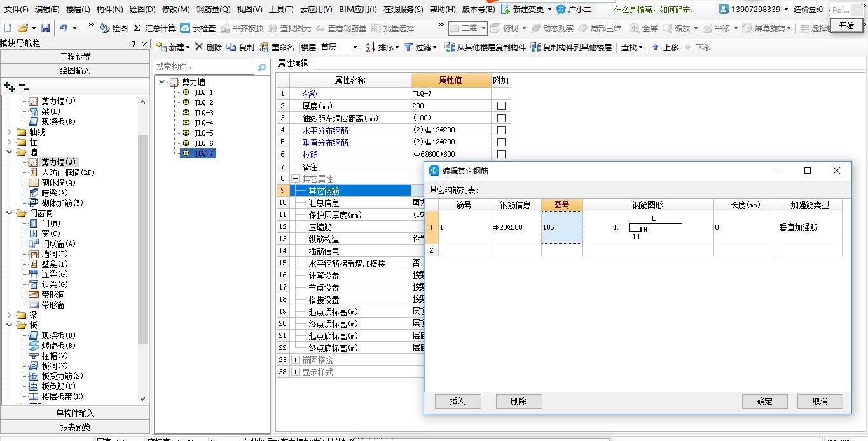Open the 云应用(Y) menu
The image size is (868, 441).
pyautogui.click(x=316, y=10)
